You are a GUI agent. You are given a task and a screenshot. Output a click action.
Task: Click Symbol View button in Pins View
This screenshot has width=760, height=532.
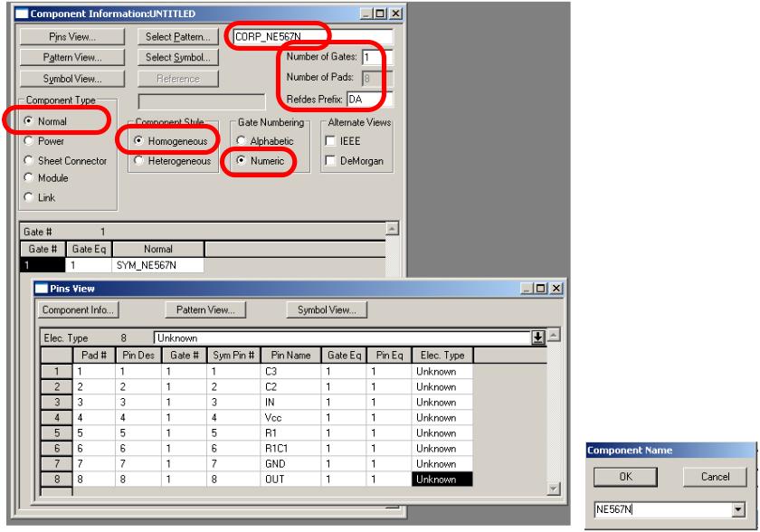tap(327, 310)
